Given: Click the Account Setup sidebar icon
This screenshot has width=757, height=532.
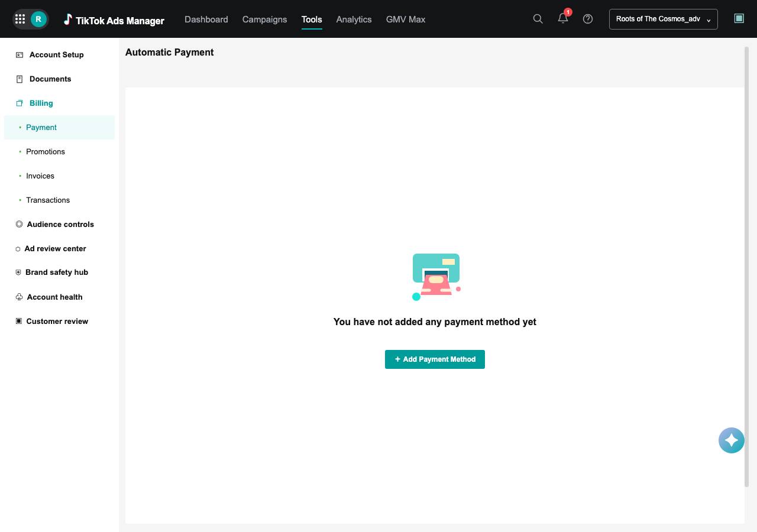Looking at the screenshot, I should [x=19, y=54].
